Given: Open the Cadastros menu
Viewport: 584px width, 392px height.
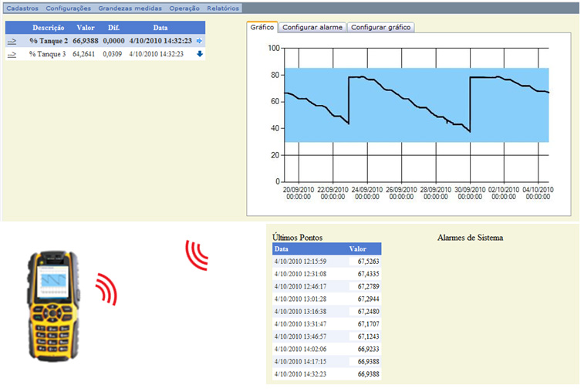Looking at the screenshot, I should click(22, 8).
